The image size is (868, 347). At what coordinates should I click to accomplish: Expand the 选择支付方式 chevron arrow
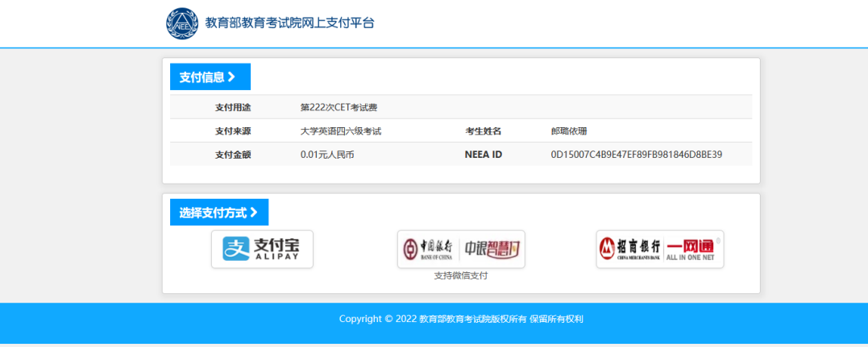pos(254,213)
